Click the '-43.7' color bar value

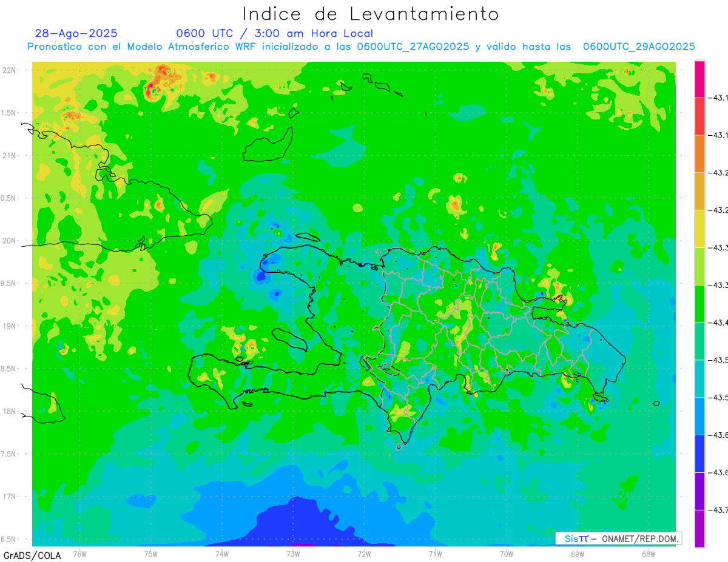click(720, 510)
